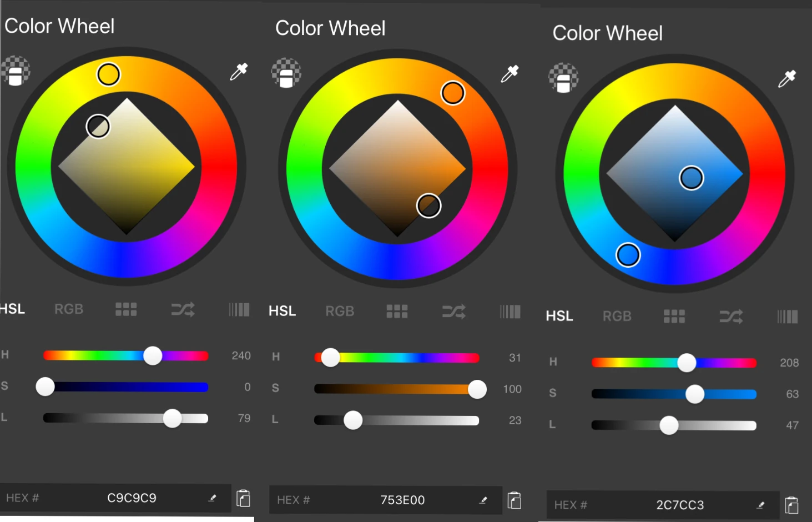The width and height of the screenshot is (812, 522).
Task: Select the eyedropper in the third panel
Action: coord(786,78)
